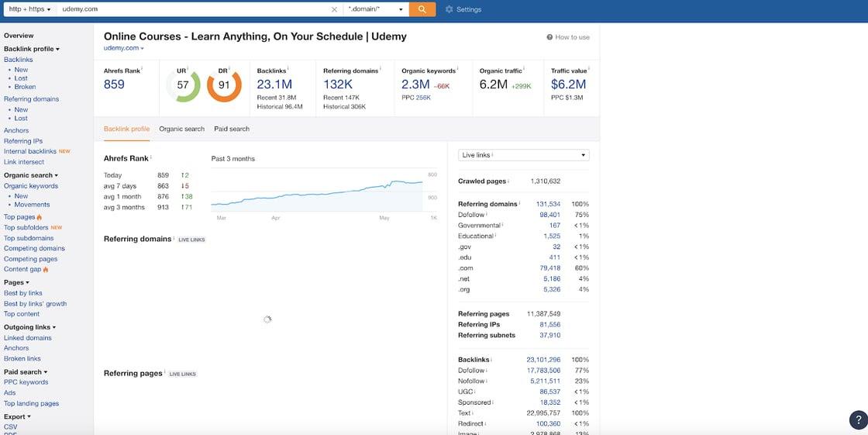Collapse the Backlink profile sidebar section

pos(32,49)
